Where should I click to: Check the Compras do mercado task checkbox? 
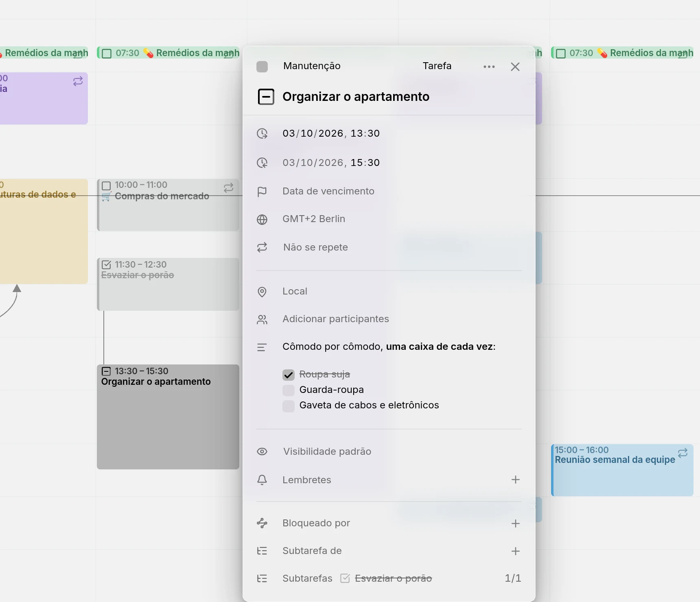tap(106, 186)
